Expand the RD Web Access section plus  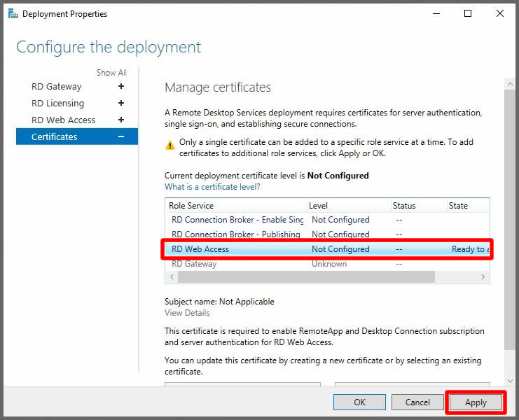click(121, 120)
